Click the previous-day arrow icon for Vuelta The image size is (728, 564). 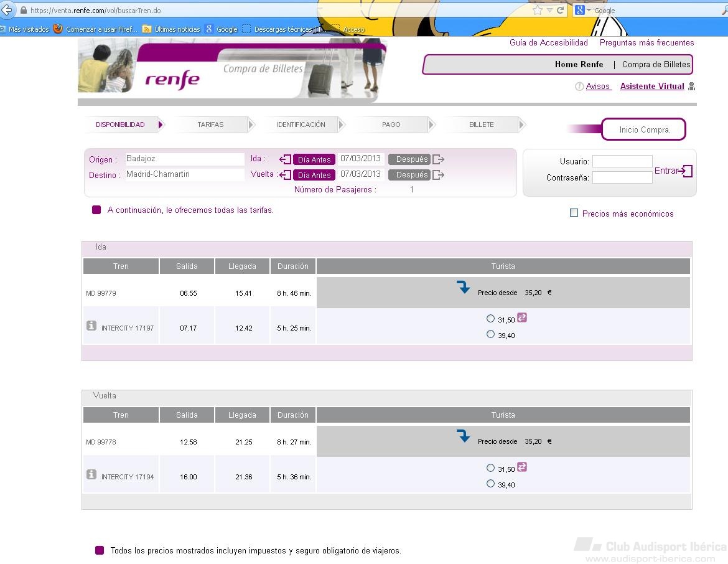(286, 175)
